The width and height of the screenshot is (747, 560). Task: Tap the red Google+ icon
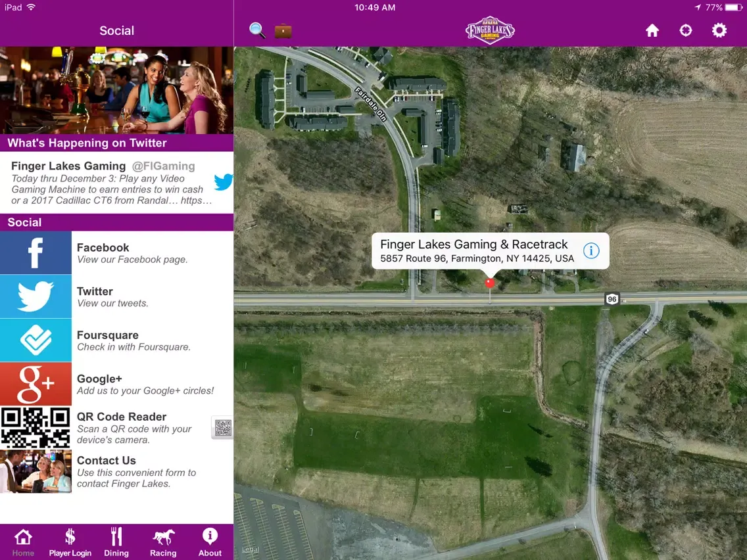tap(36, 385)
